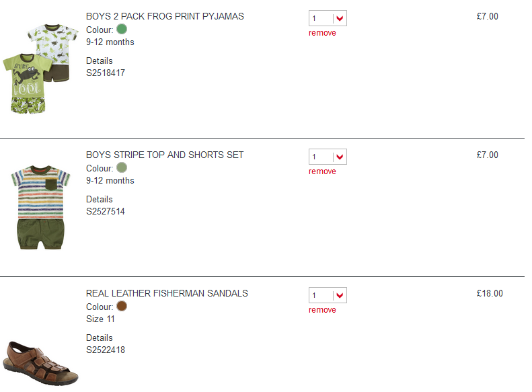Image resolution: width=532 pixels, height=392 pixels.
Task: Open quantity dropdown for Frog Print Pyjamas
Action: 328,18
